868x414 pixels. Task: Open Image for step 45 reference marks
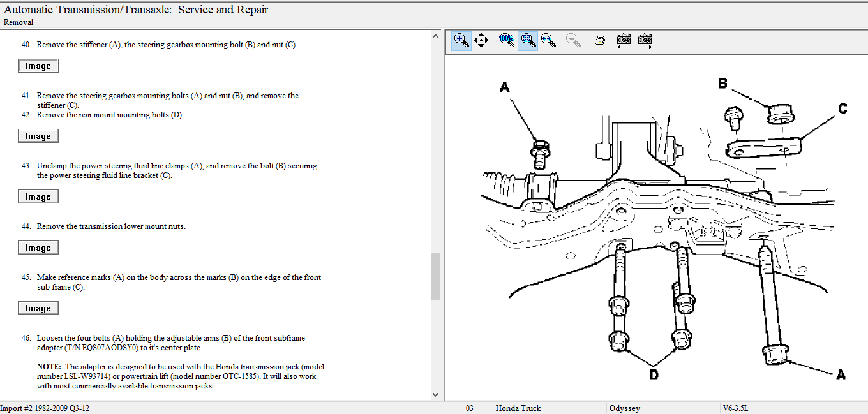(38, 309)
